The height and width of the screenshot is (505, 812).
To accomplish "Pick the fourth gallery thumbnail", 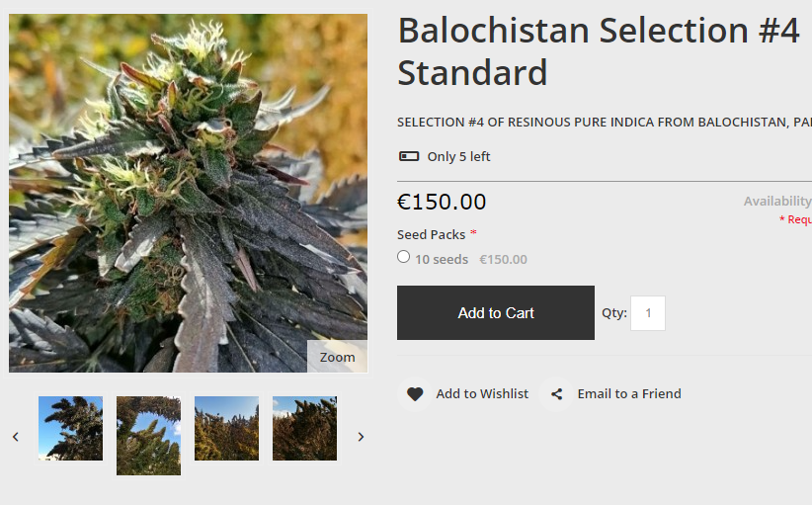I will pos(304,429).
